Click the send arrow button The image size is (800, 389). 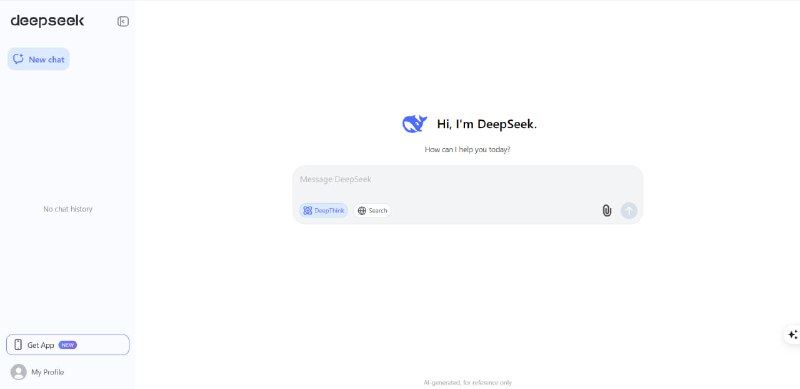(x=629, y=210)
